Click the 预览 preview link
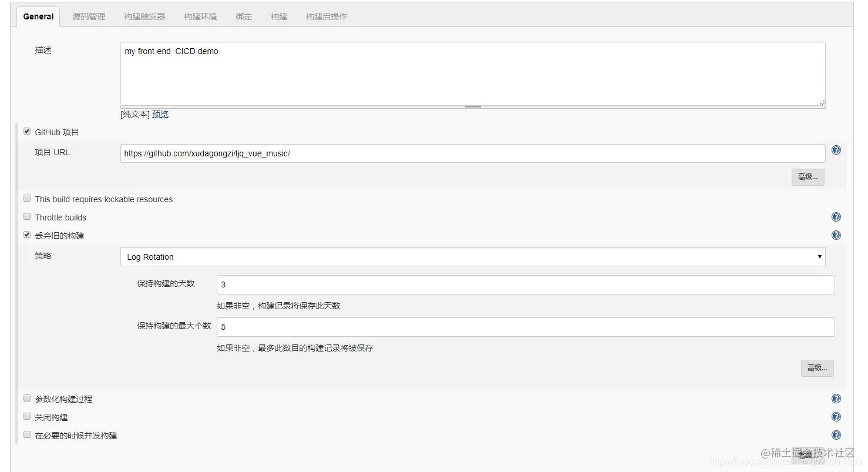The height and width of the screenshot is (472, 868). pyautogui.click(x=160, y=114)
